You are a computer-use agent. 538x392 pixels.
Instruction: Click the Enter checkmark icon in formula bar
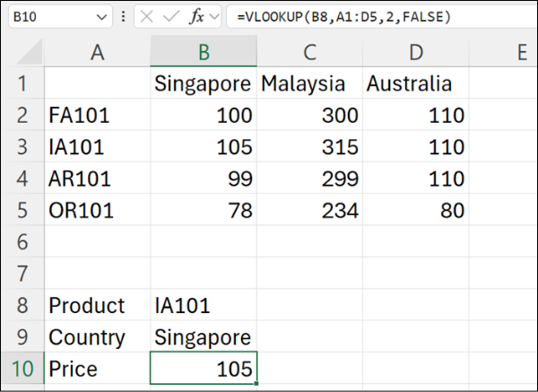pyautogui.click(x=171, y=17)
